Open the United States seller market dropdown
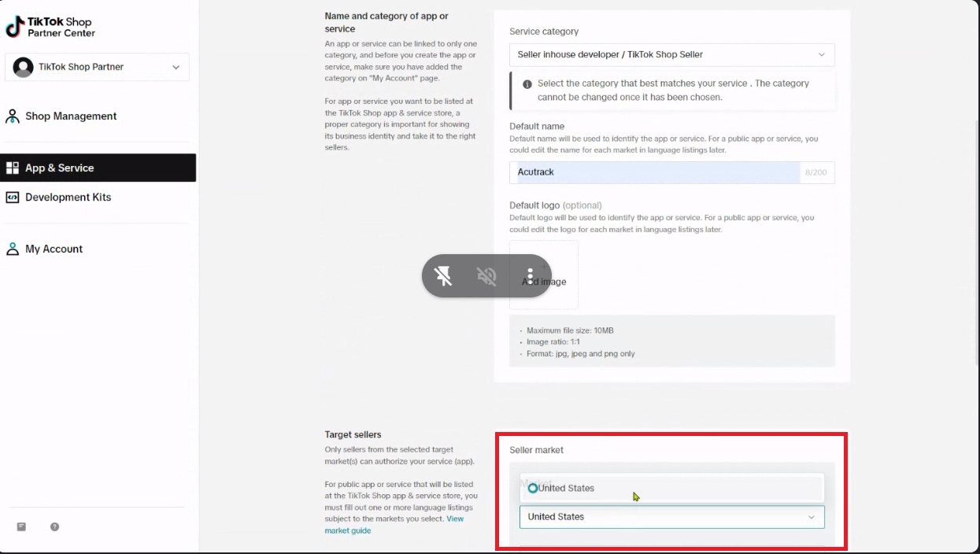 point(672,517)
